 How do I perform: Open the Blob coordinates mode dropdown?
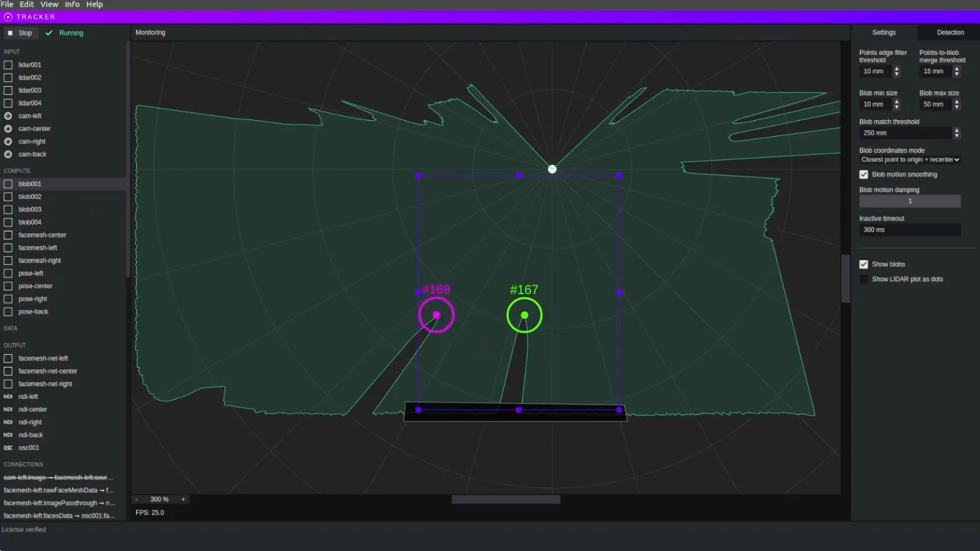point(910,160)
